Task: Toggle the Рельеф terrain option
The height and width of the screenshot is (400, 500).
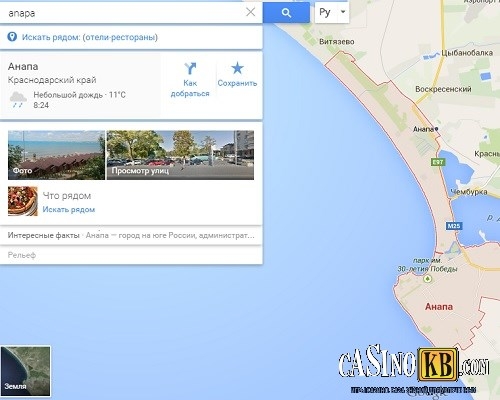Action: coord(22,255)
